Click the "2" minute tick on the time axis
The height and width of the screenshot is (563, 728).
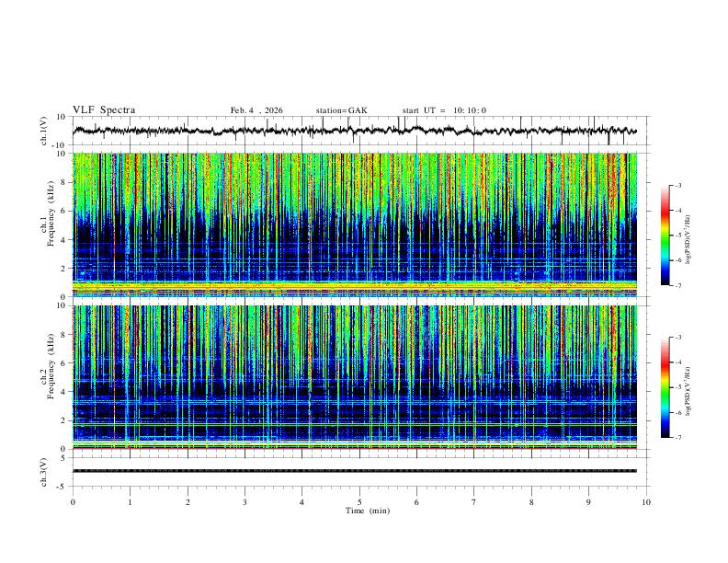(188, 502)
